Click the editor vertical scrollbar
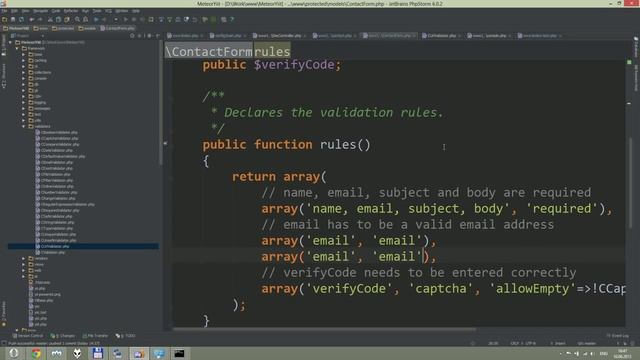The image size is (640, 360). coord(630,183)
